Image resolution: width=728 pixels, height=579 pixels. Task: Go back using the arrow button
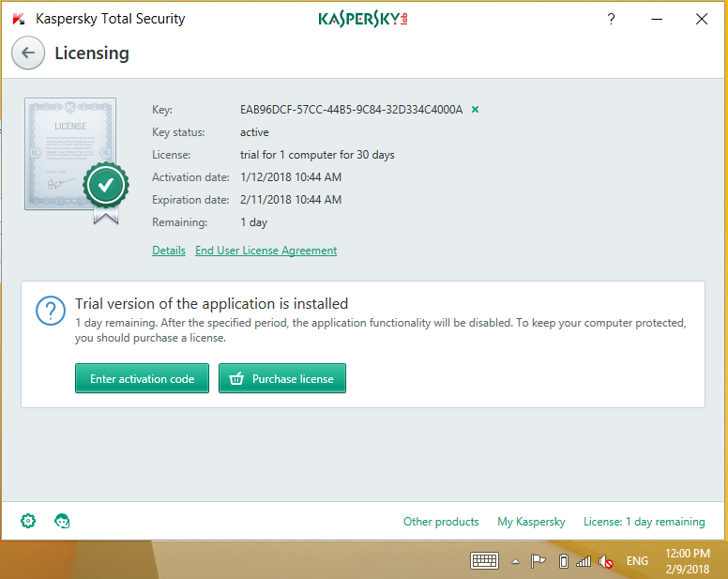point(28,53)
